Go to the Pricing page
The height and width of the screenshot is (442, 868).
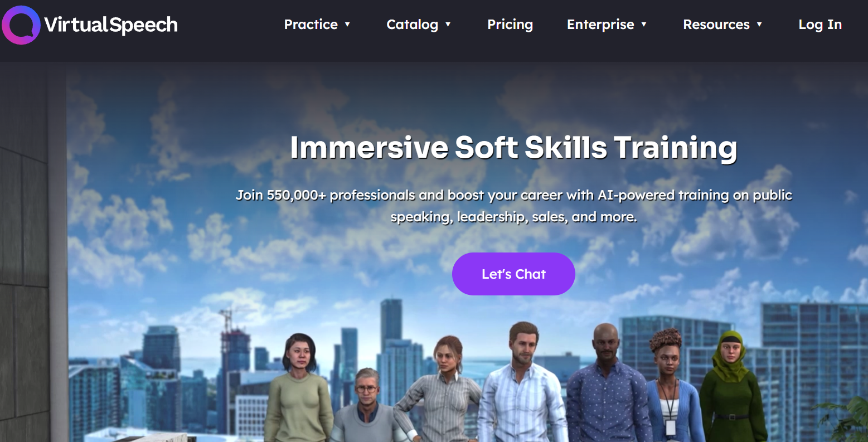pos(510,25)
